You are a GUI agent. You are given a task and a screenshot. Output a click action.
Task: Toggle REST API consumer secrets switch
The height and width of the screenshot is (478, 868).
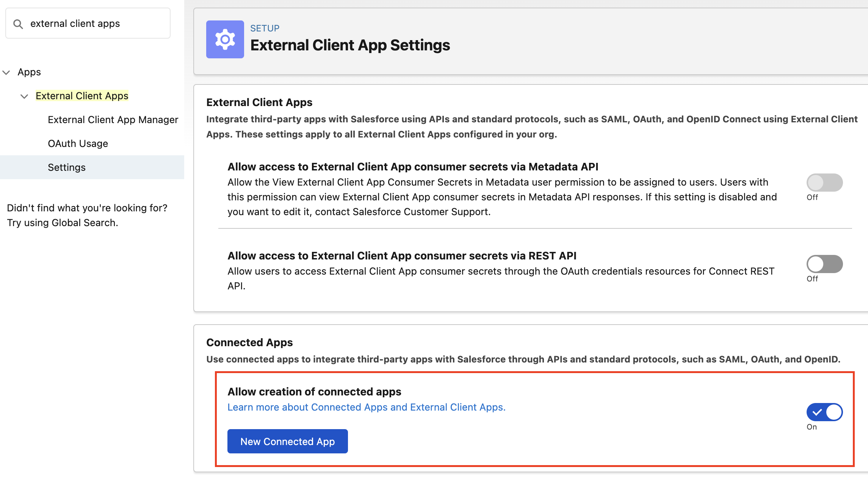pos(824,264)
